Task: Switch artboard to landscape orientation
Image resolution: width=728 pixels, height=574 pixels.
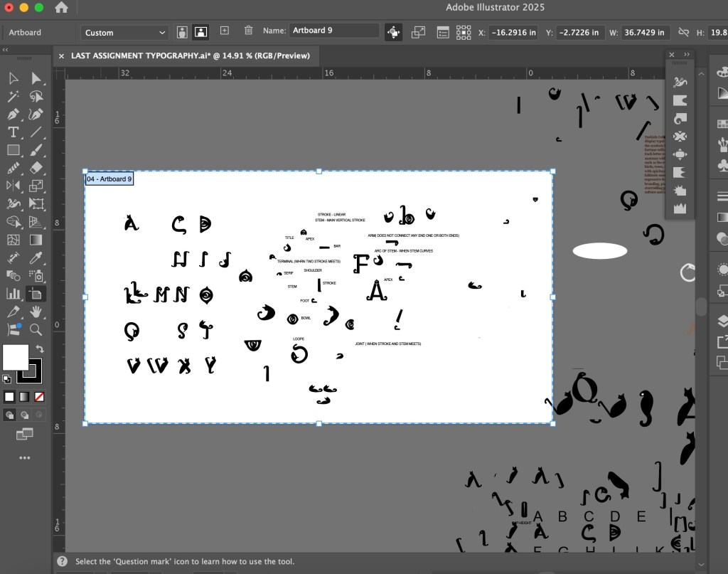Action: pos(200,32)
